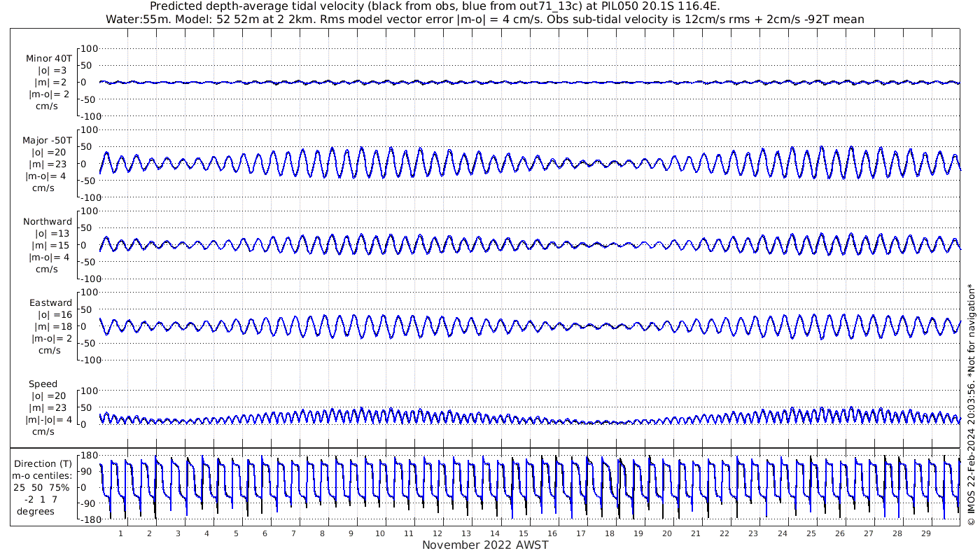The image size is (980, 560).
Task: Select the "November 2022 AWST" axis title
Action: pos(485,545)
